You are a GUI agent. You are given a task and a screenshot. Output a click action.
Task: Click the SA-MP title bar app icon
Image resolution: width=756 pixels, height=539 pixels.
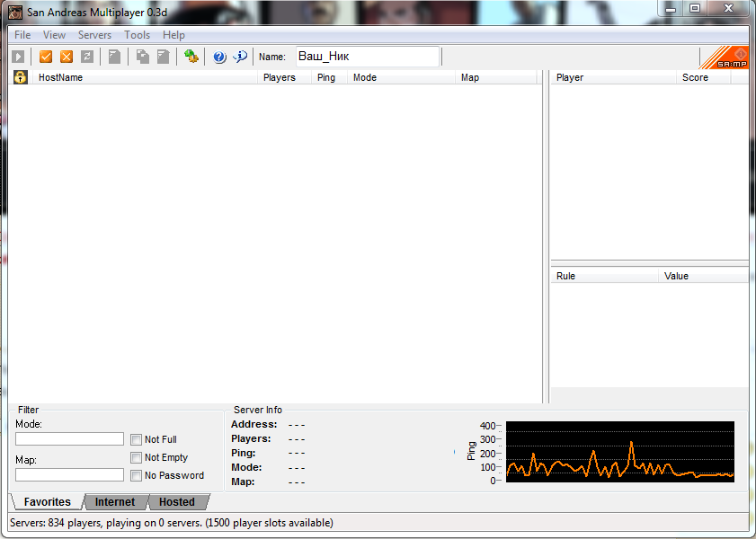(15, 12)
